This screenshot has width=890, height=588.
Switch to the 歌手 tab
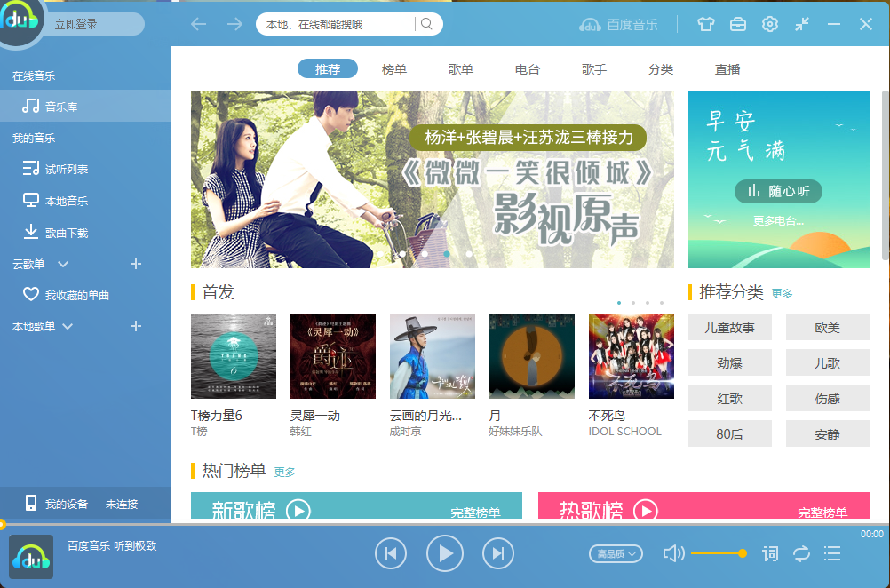coord(593,69)
